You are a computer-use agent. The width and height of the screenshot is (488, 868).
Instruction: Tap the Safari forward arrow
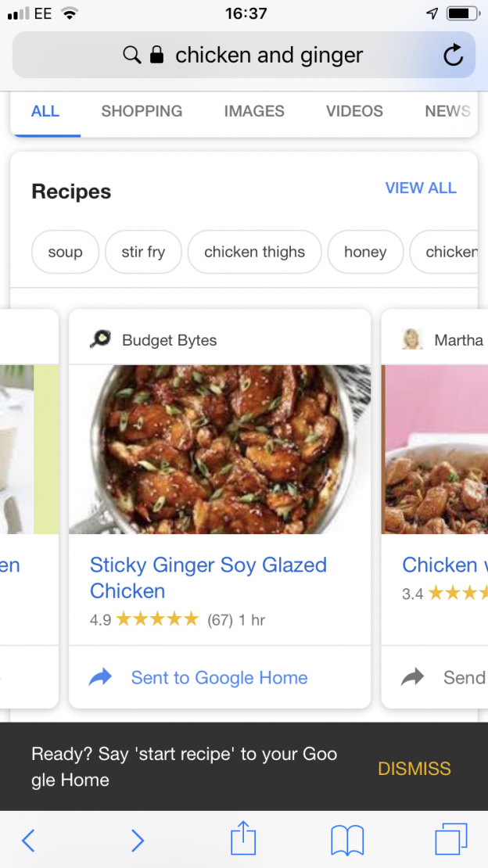[138, 841]
